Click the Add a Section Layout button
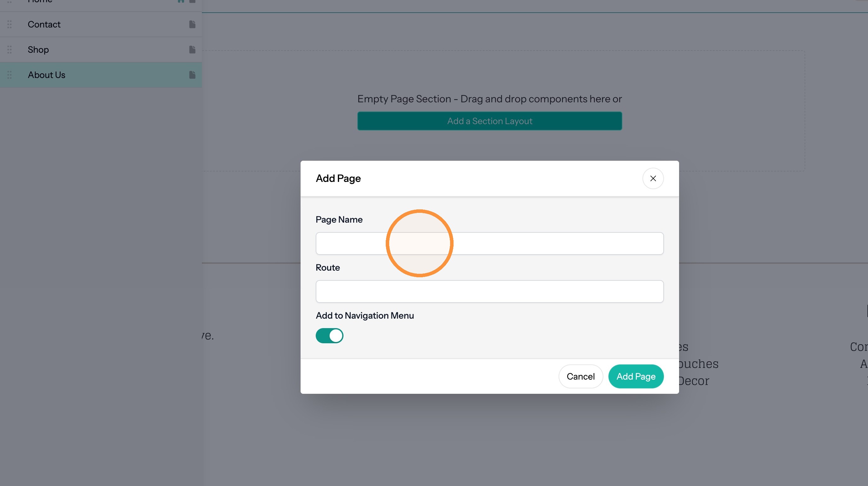 coord(490,121)
